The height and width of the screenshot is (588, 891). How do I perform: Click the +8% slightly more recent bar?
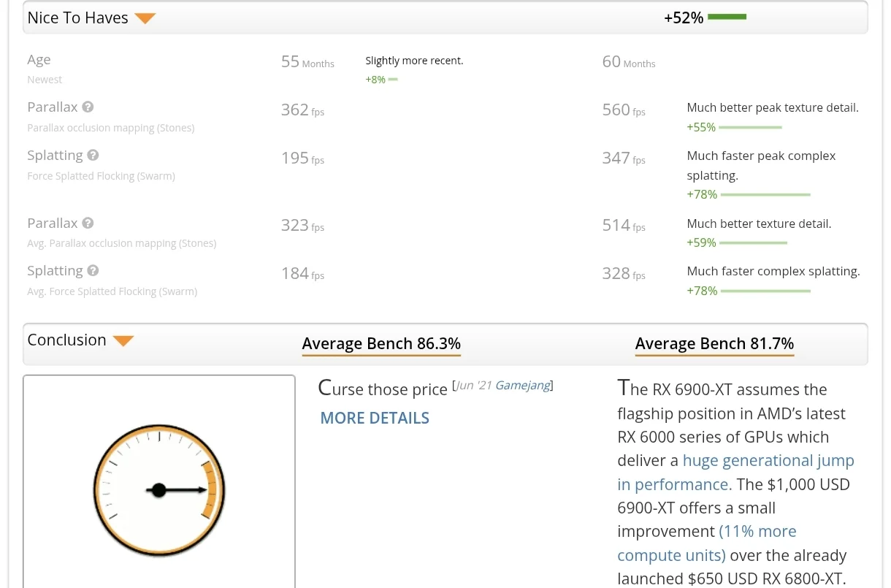[393, 80]
